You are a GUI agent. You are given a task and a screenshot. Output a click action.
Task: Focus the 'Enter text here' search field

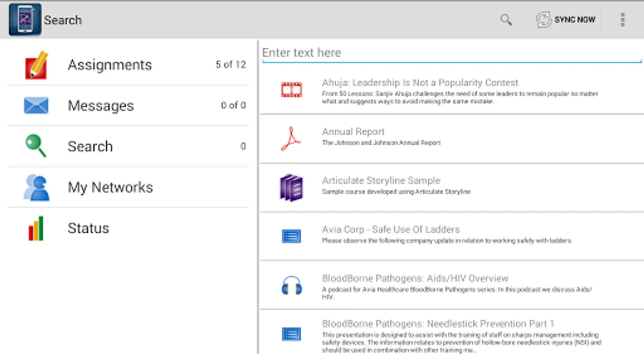[x=451, y=53]
